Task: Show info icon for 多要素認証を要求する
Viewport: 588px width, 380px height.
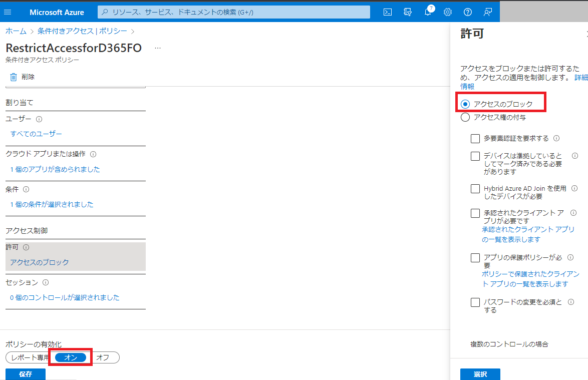Action: [556, 138]
